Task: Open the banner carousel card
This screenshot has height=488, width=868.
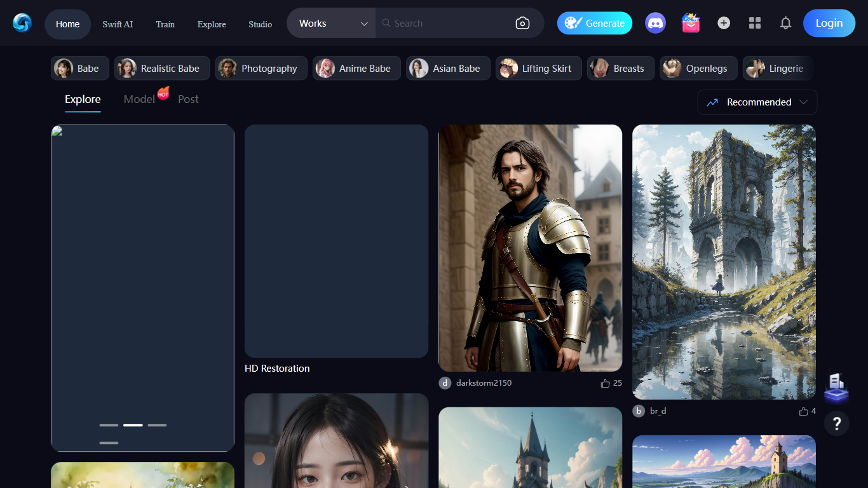Action: (x=142, y=288)
